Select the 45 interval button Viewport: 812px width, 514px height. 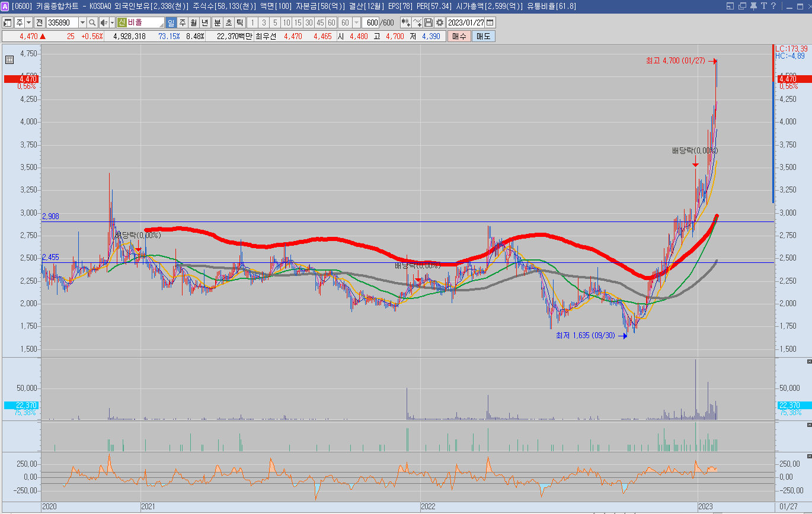[x=320, y=23]
